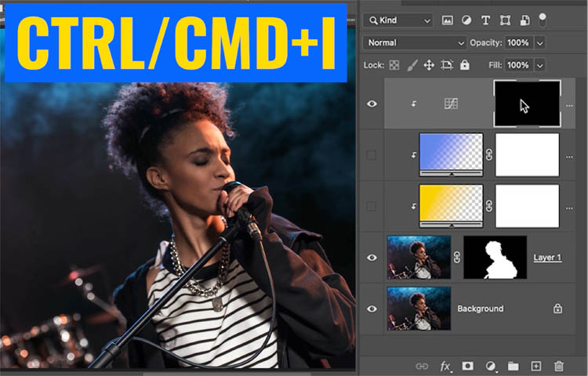Click clipping arrow on Curves layer
Viewport: 588px width, 376px height.
coord(414,103)
